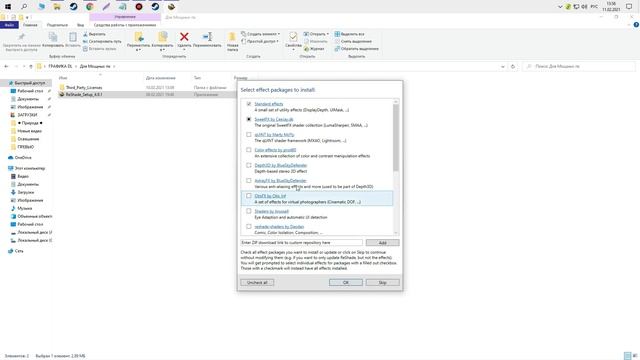Select the ReShade_Setup_4.9.1 file
The width and height of the screenshot is (640, 360).
(x=84, y=94)
